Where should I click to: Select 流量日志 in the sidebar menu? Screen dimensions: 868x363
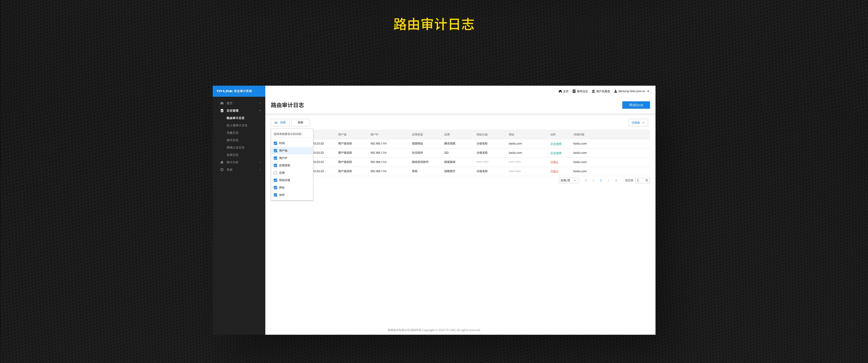point(233,133)
